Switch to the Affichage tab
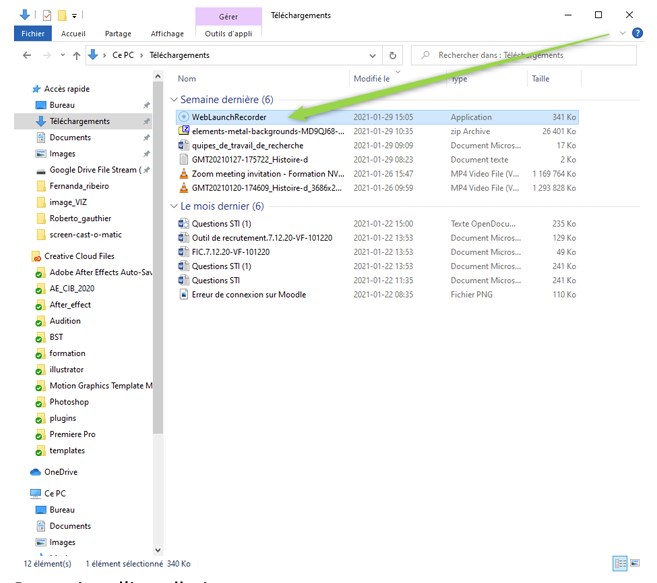Image resolution: width=657 pixels, height=583 pixels. click(166, 33)
